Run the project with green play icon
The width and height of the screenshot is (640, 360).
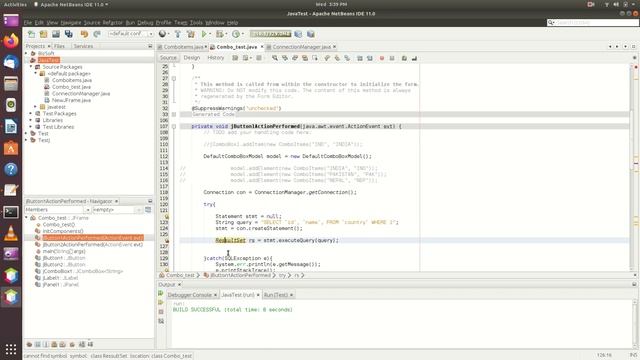204,34
